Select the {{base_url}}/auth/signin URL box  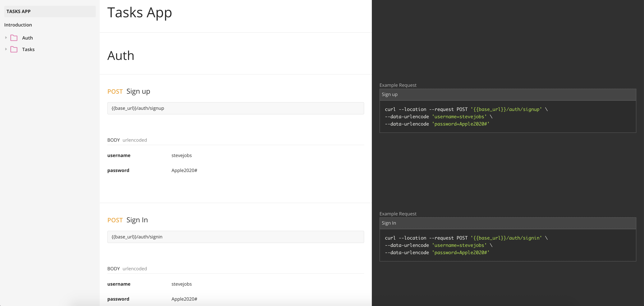point(236,237)
